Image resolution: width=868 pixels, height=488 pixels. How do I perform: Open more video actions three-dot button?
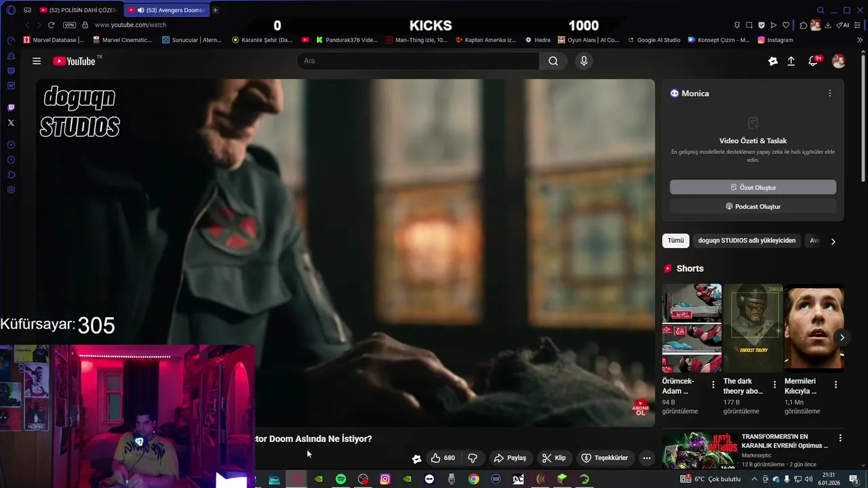646,458
